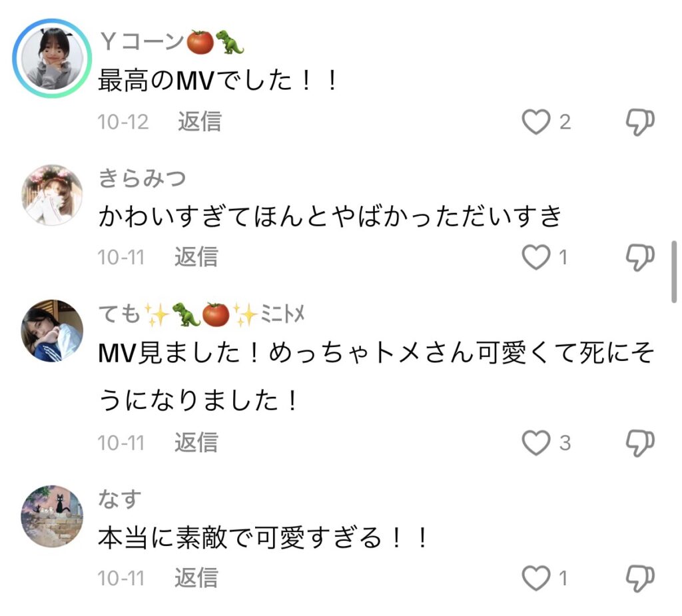Image resolution: width=682 pixels, height=616 pixels.
Task: Tap 返信 under きらみつ's comment
Action: click(196, 257)
